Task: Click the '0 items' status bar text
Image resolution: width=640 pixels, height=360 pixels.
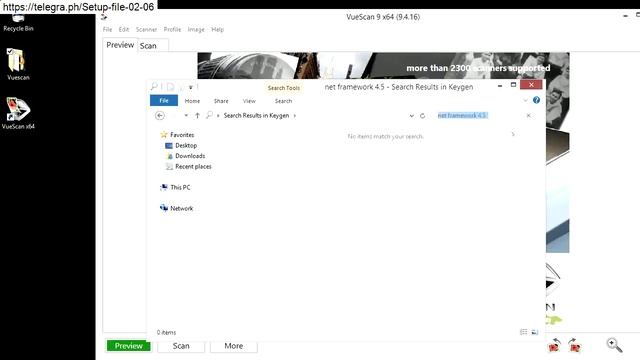Action: click(166, 332)
